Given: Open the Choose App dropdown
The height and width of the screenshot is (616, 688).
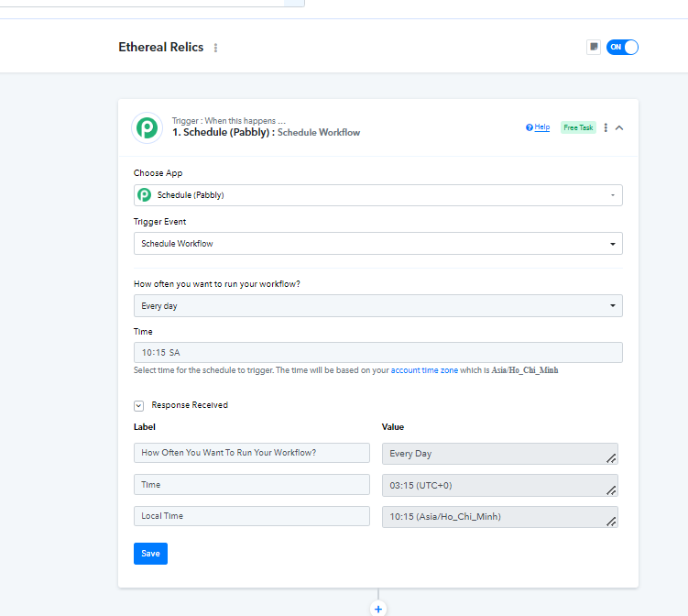Looking at the screenshot, I should pos(377,195).
